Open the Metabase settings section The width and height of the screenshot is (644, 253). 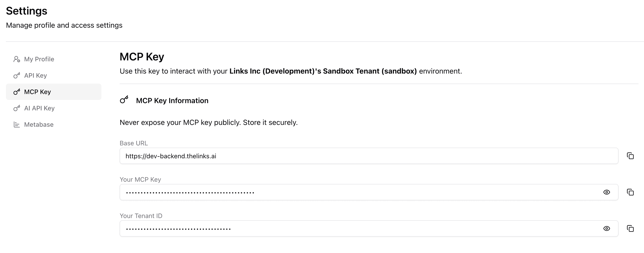[x=39, y=124]
